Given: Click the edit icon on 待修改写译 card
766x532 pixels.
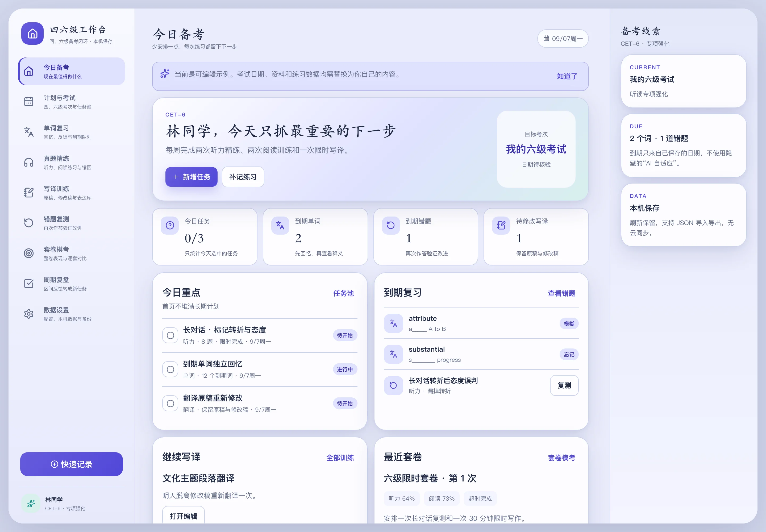Looking at the screenshot, I should point(501,226).
